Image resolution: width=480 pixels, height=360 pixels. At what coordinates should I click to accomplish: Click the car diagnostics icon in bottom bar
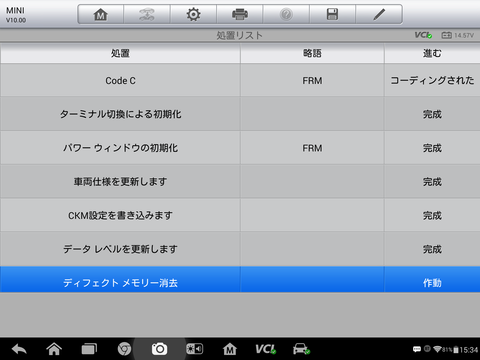point(301,349)
